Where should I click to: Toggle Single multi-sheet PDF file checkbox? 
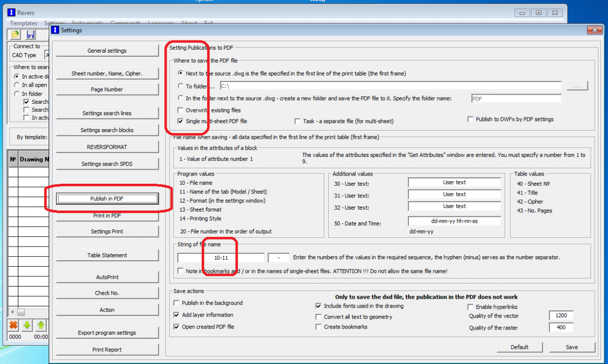181,122
